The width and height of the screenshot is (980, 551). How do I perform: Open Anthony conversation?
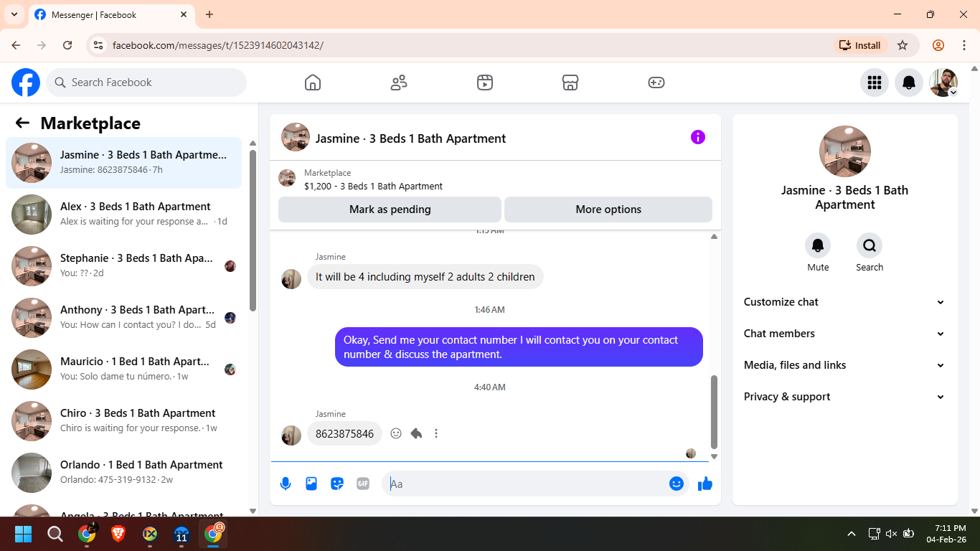tap(124, 318)
